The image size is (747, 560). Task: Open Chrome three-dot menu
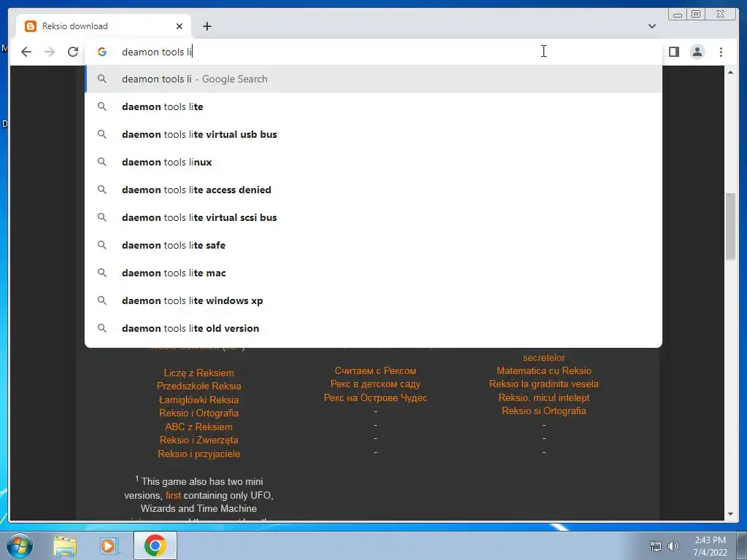pos(721,52)
